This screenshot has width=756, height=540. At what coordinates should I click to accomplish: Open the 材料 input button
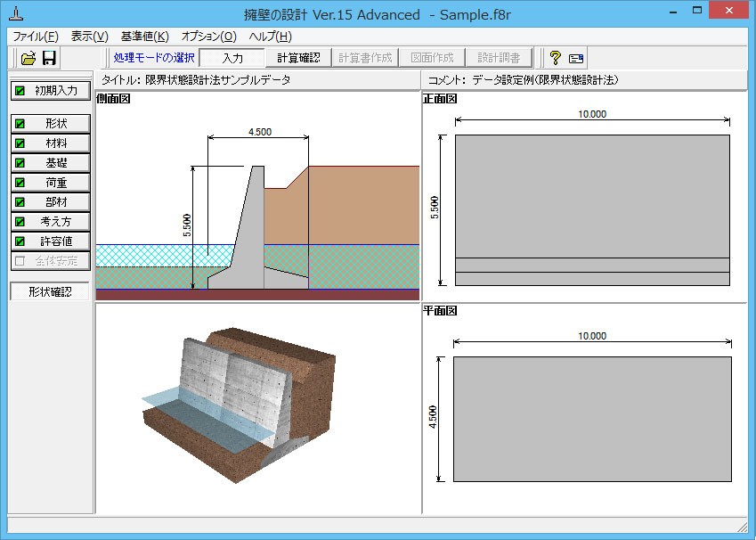click(51, 143)
